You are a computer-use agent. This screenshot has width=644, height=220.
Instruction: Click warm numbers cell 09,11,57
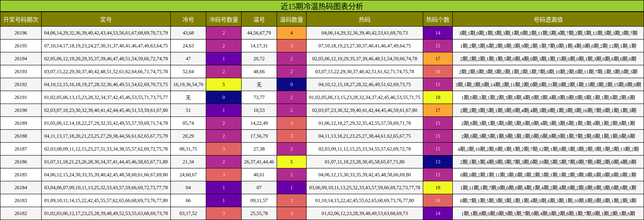259,200
